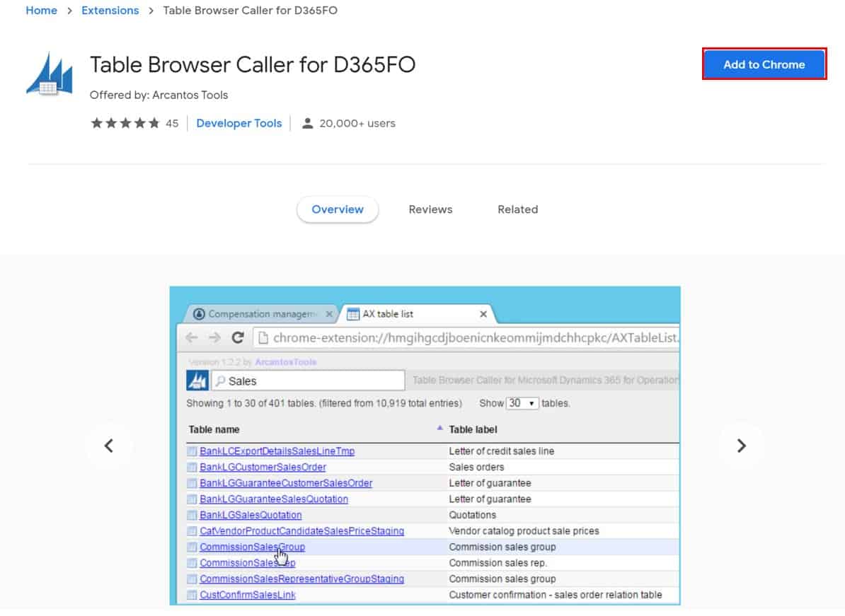Click the Arcantos logo in the screenshot header
The height and width of the screenshot is (616, 845).
coord(197,380)
